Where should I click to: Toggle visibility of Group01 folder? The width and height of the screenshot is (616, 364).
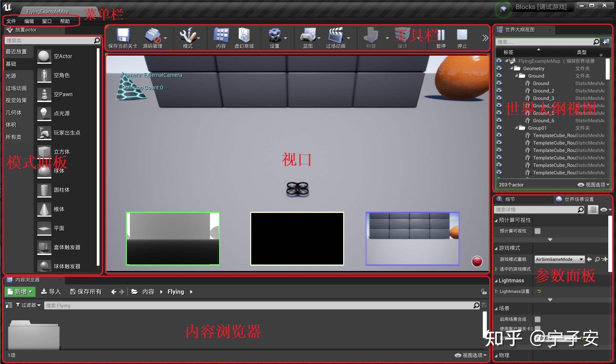[x=499, y=128]
